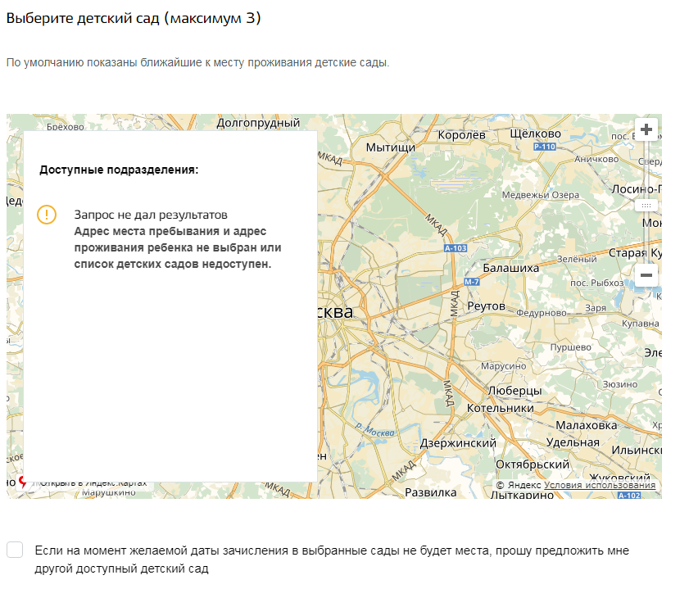This screenshot has height=616, width=689.
Task: Click Дзержинский label on the map
Action: click(x=458, y=443)
